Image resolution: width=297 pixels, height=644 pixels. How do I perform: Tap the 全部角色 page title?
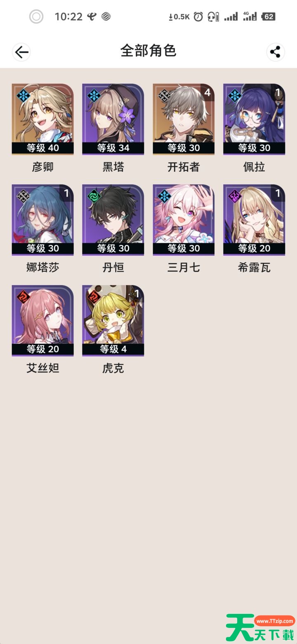tap(148, 51)
